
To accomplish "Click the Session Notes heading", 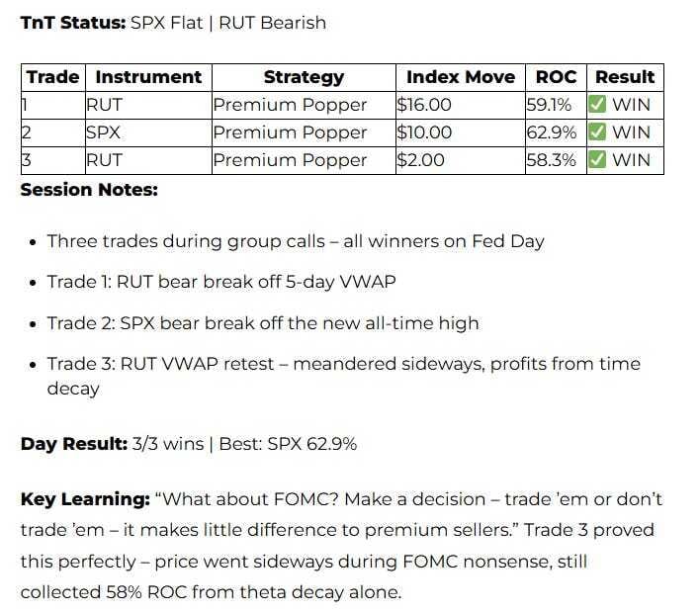I will pos(89,189).
